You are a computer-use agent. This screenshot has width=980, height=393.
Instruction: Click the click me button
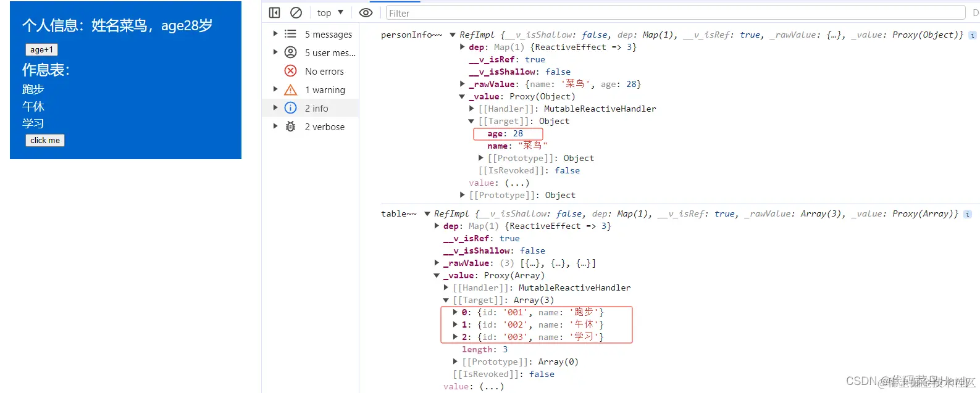[x=45, y=140]
